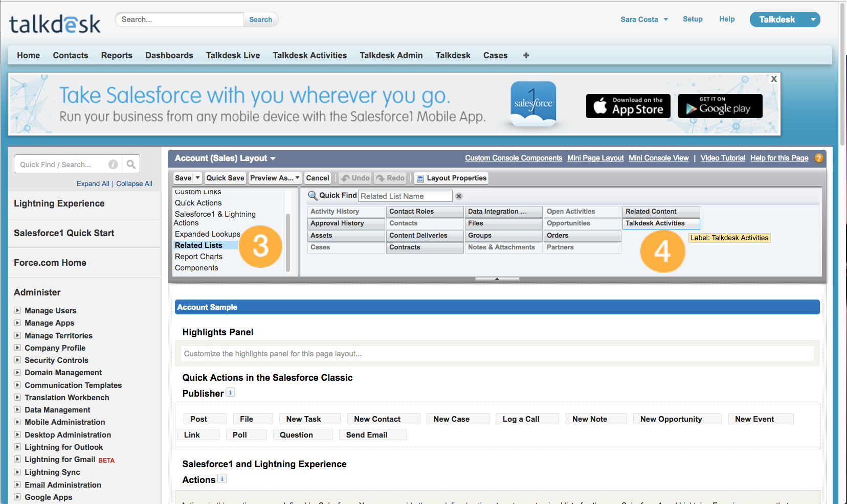The image size is (847, 504).
Task: Click the Collapse All link
Action: (134, 184)
